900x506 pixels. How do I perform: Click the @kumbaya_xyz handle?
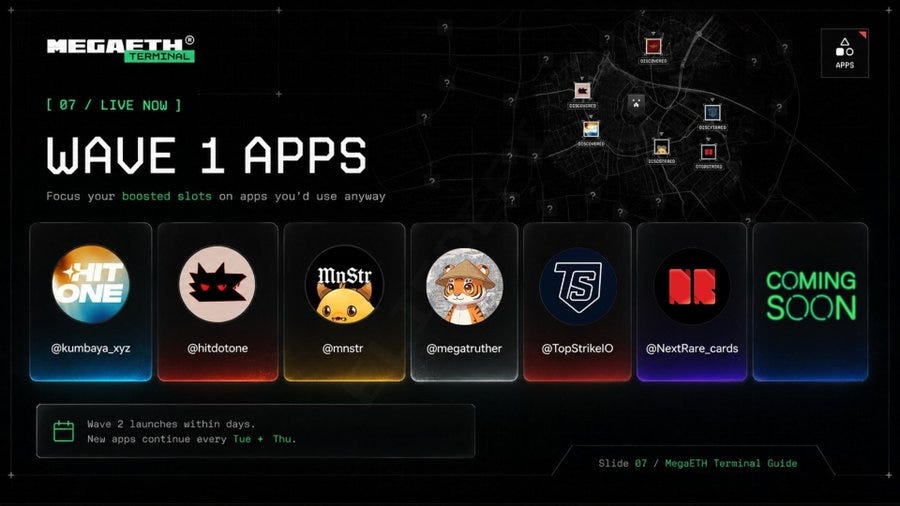pyautogui.click(x=91, y=348)
